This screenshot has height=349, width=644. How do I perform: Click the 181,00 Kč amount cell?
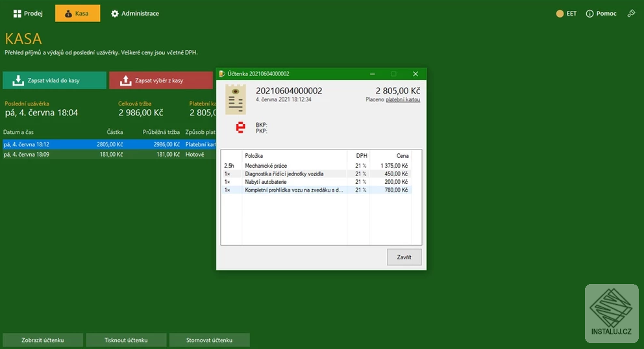pos(111,155)
